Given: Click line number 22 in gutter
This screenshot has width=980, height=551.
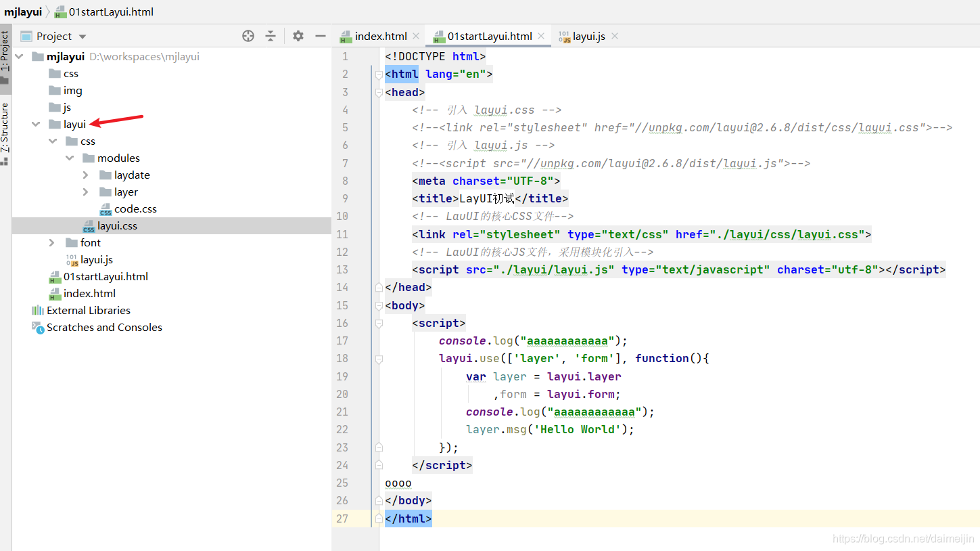Looking at the screenshot, I should coord(342,430).
